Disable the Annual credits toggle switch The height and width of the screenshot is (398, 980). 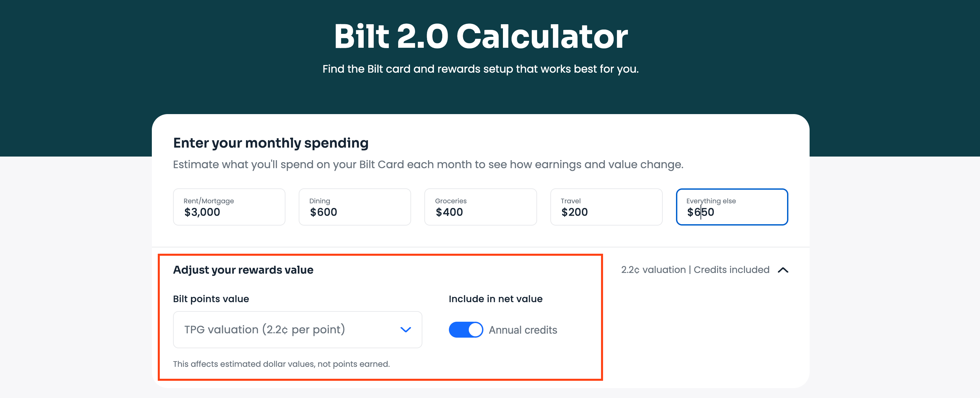(x=466, y=329)
